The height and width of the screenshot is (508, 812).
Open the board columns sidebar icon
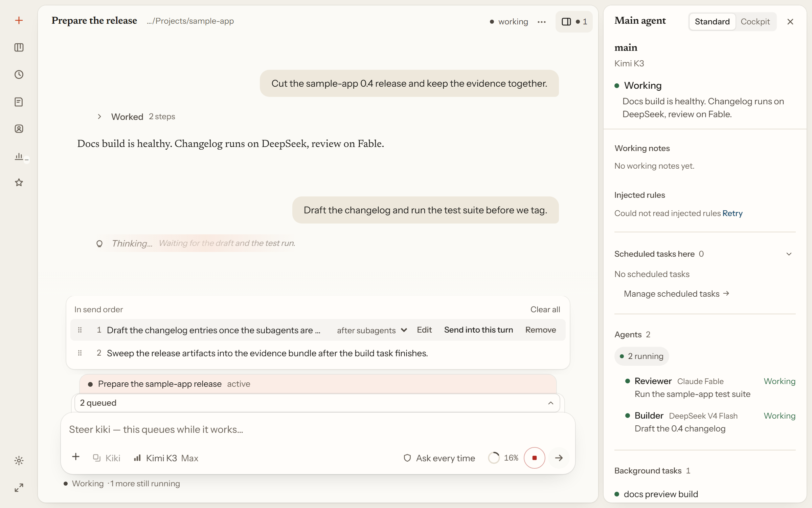coord(19,47)
